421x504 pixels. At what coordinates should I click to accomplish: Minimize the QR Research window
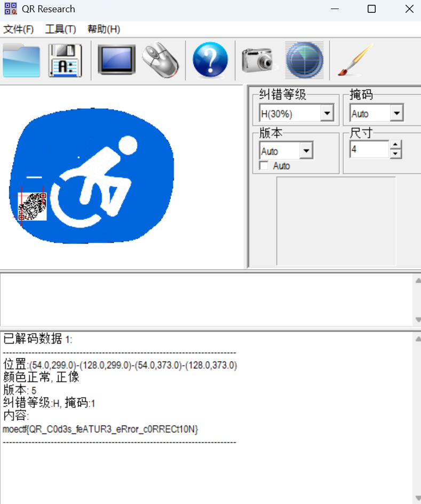point(335,9)
